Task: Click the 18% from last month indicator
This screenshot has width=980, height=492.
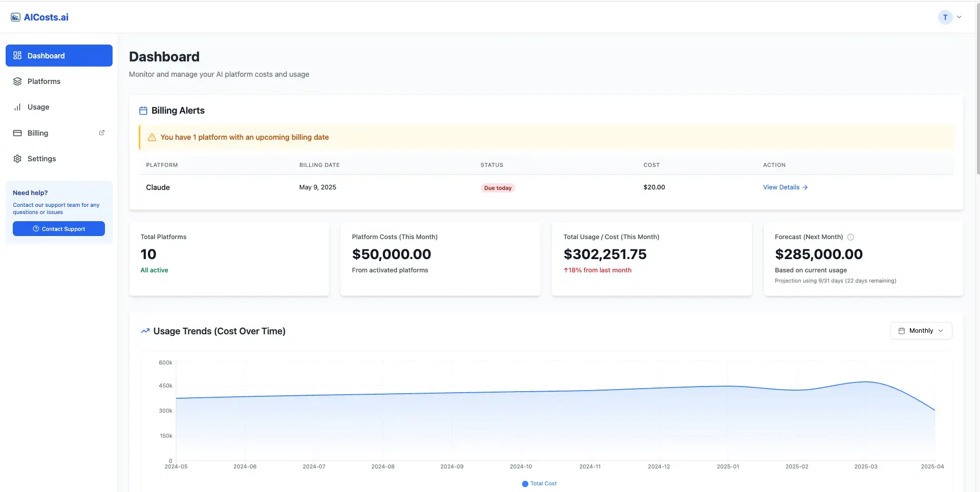Action: 597,270
